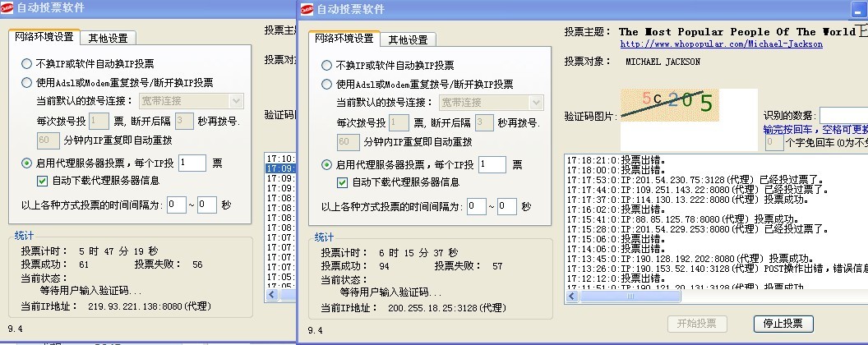Image resolution: width=868 pixels, height=345 pixels.
Task: Click the 断开后隔 seconds field in right window
Action: tap(484, 122)
